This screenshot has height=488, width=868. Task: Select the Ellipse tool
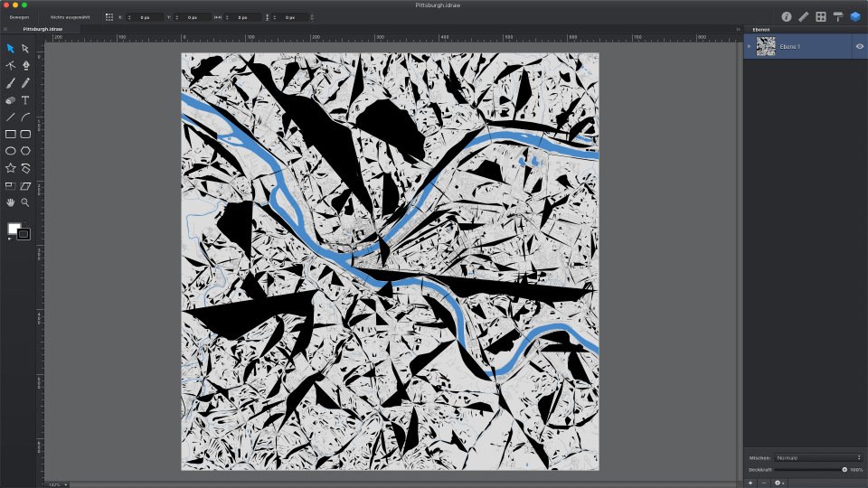click(11, 151)
